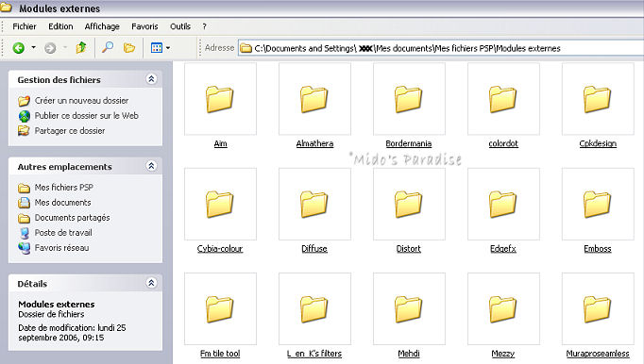Select the Edgefx folder icon

point(503,204)
